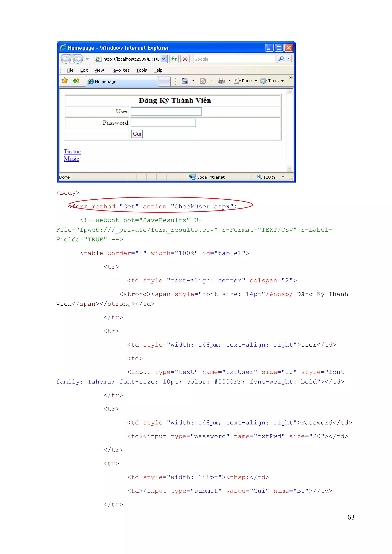Image resolution: width=392 pixels, height=554 pixels.
Task: Click the Print icon
Action: 221,81
